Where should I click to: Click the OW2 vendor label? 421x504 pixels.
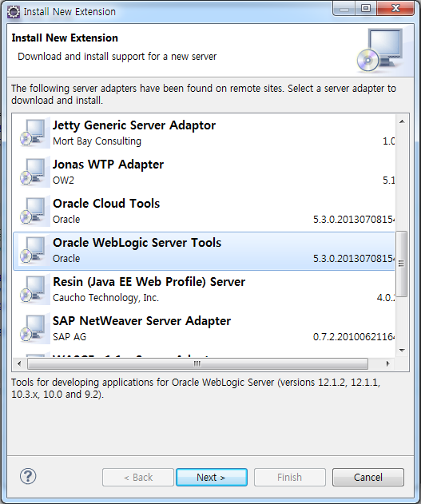pyautogui.click(x=63, y=180)
